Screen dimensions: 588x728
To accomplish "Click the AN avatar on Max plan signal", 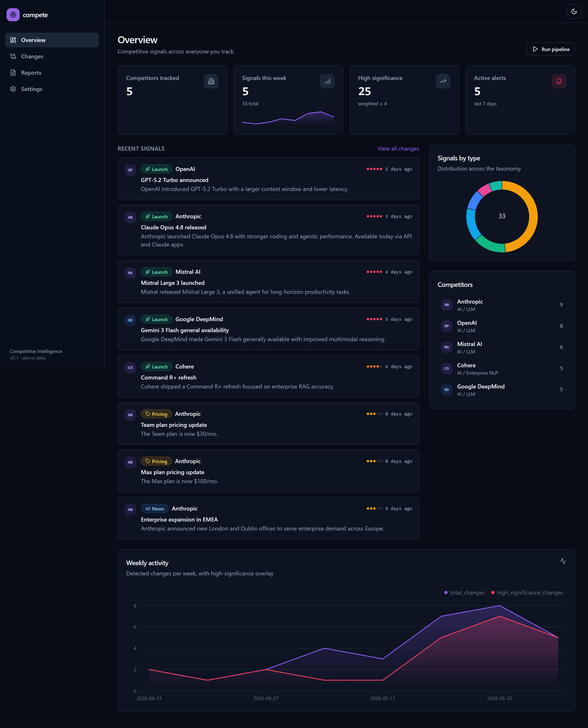I will (x=130, y=462).
